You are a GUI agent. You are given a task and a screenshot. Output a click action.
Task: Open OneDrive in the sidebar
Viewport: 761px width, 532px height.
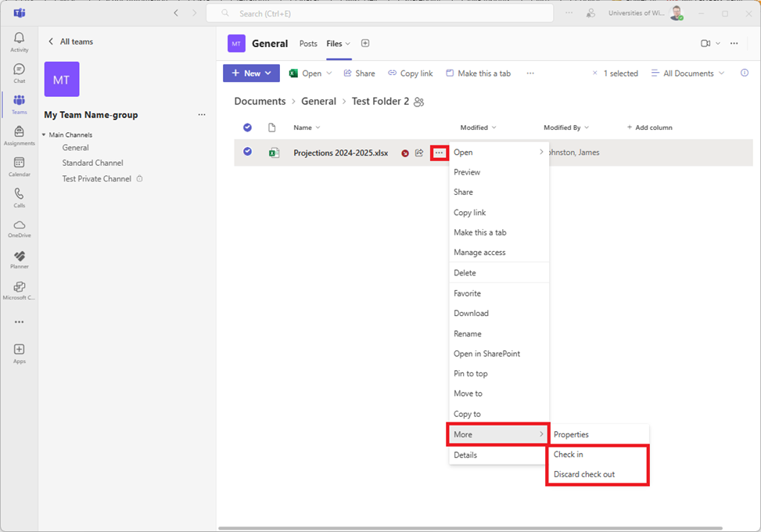[x=19, y=228]
